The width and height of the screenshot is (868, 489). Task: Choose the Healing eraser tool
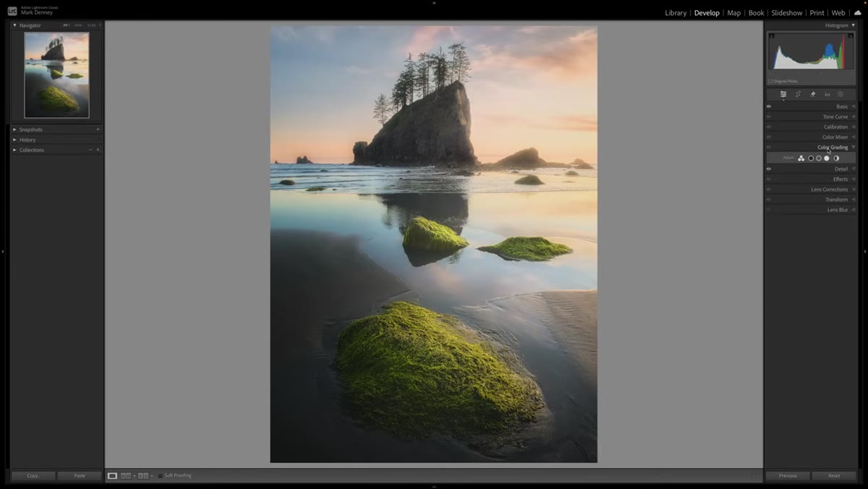coord(812,94)
